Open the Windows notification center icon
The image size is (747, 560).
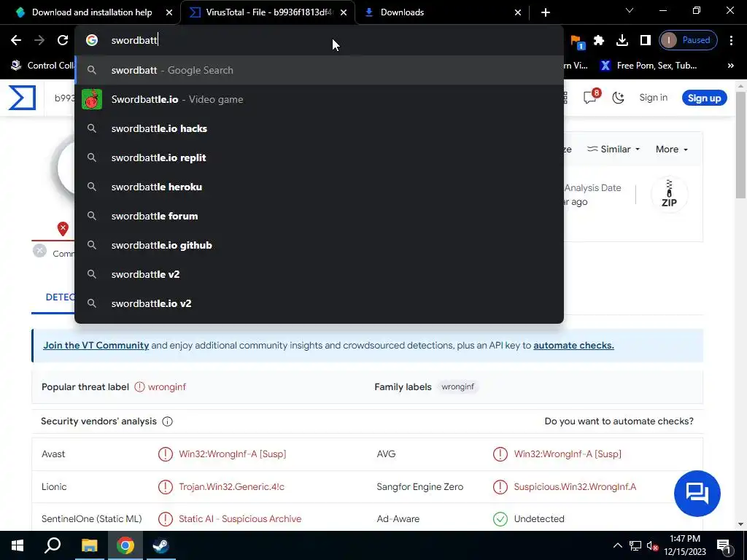(724, 545)
